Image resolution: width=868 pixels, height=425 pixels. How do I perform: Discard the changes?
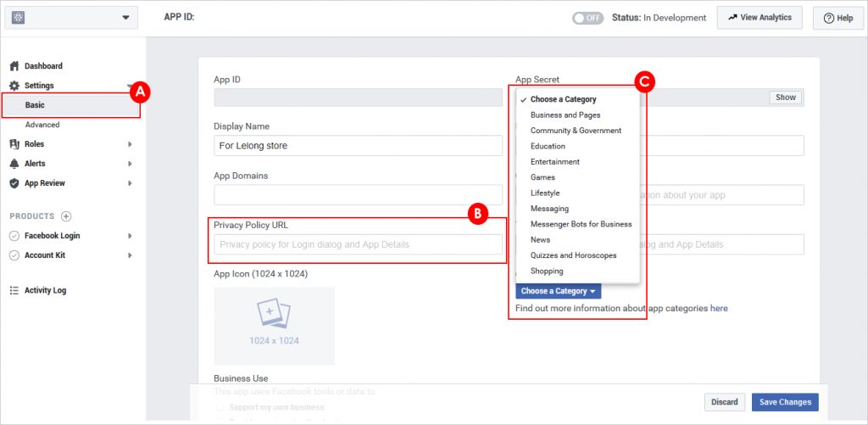[x=725, y=402]
